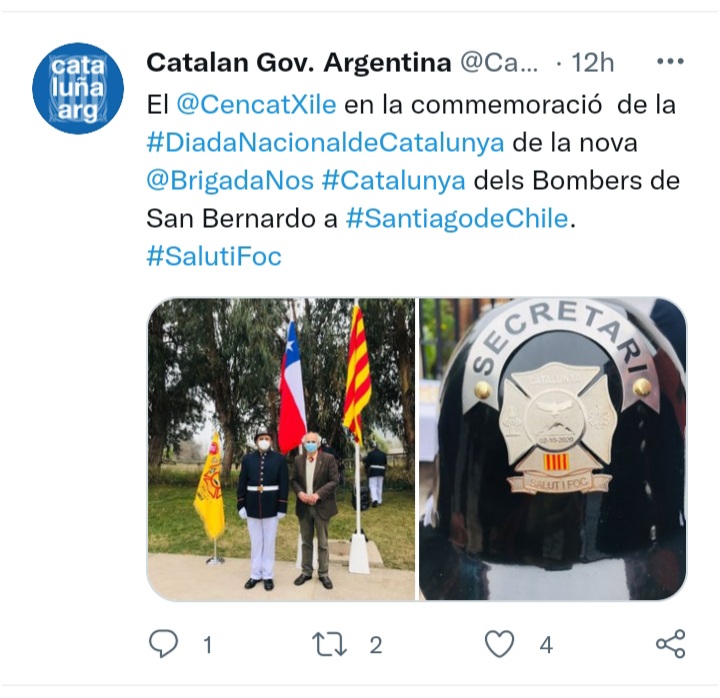Viewport: 720px width, 698px height.
Task: Retweet using the arrows icon
Action: (x=329, y=644)
